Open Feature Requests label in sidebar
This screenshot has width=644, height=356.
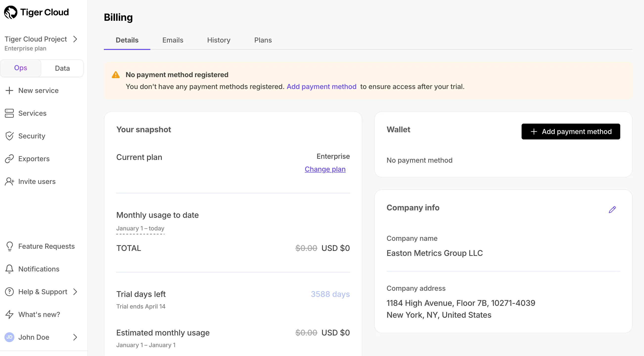46,246
